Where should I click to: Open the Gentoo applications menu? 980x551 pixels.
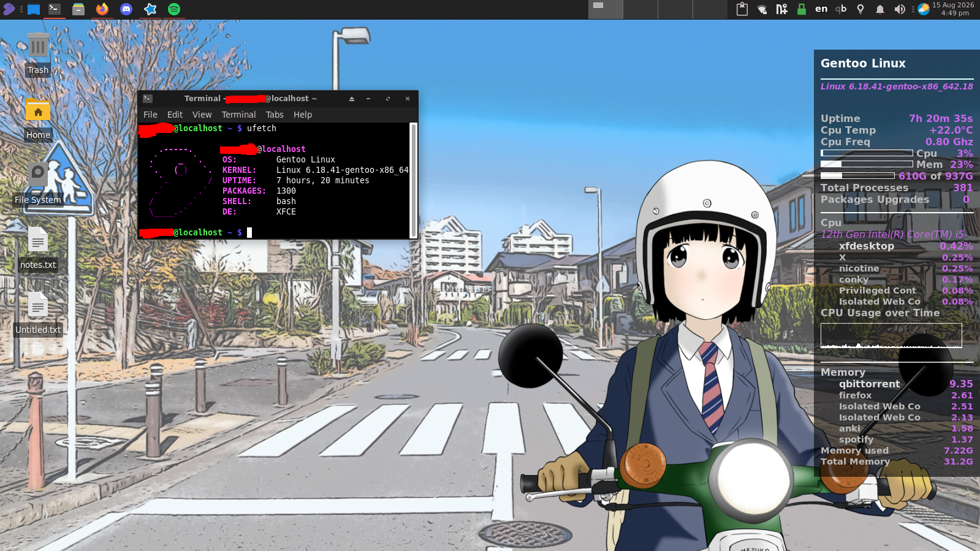(9, 9)
